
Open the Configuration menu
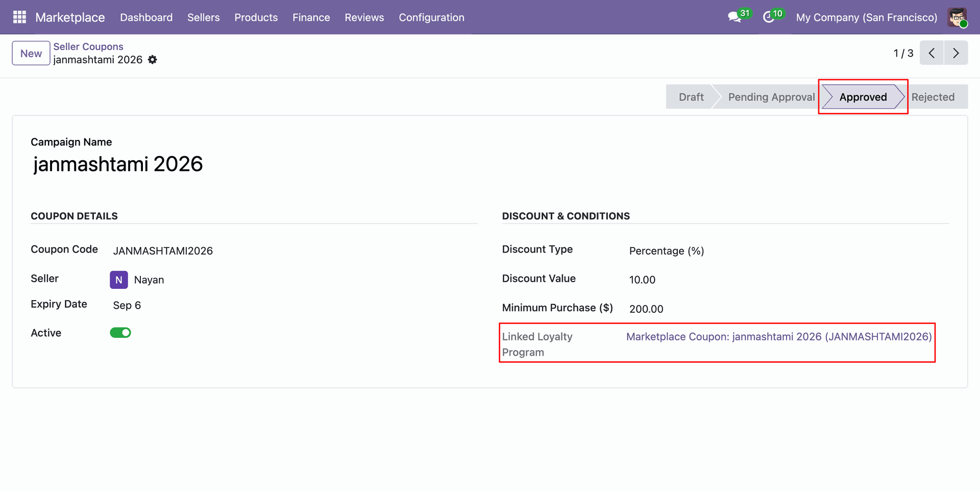431,17
